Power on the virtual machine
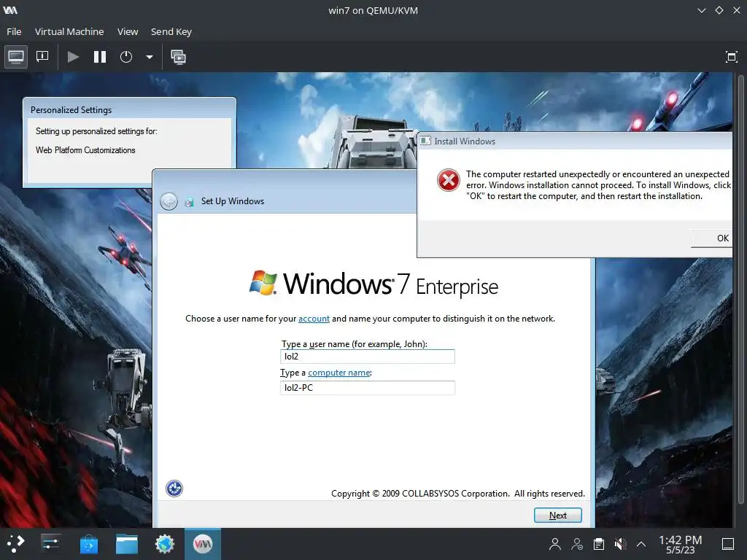The image size is (747, 560). (73, 57)
